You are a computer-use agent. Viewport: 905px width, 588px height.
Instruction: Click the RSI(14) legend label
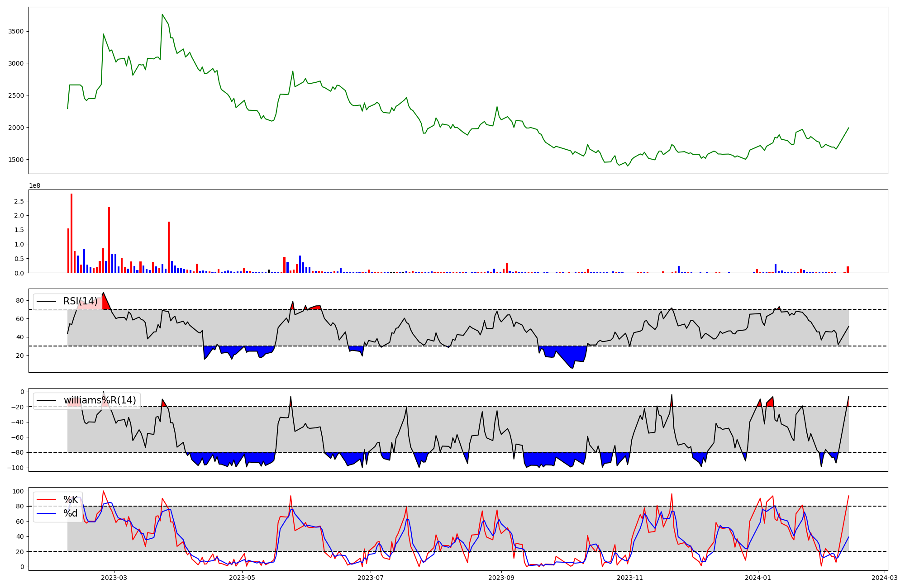[x=80, y=301]
